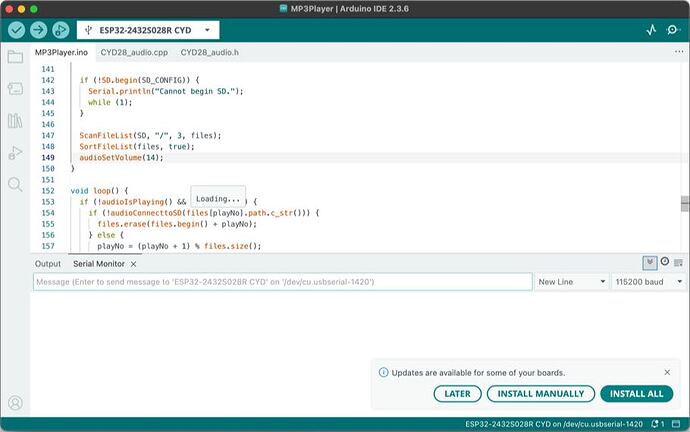Click the board and port text in status bar

[x=554, y=424]
